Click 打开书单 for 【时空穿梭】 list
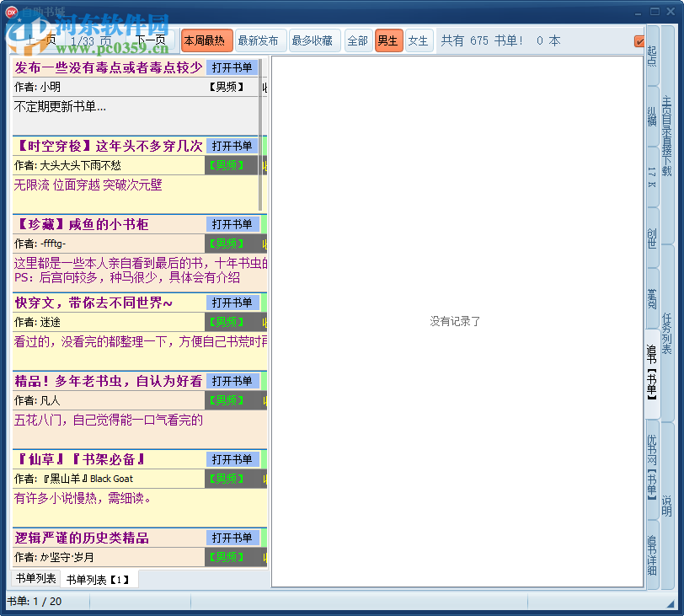 pyautogui.click(x=232, y=146)
